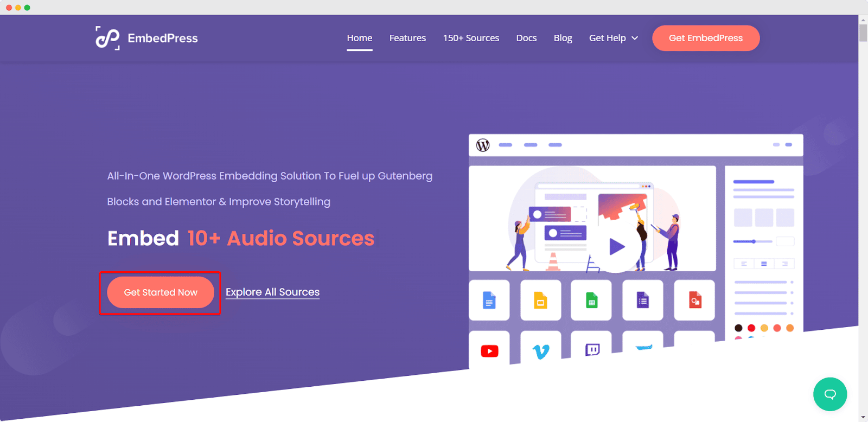Click the Get EmbedPress button
The width and height of the screenshot is (868, 422).
tap(706, 38)
